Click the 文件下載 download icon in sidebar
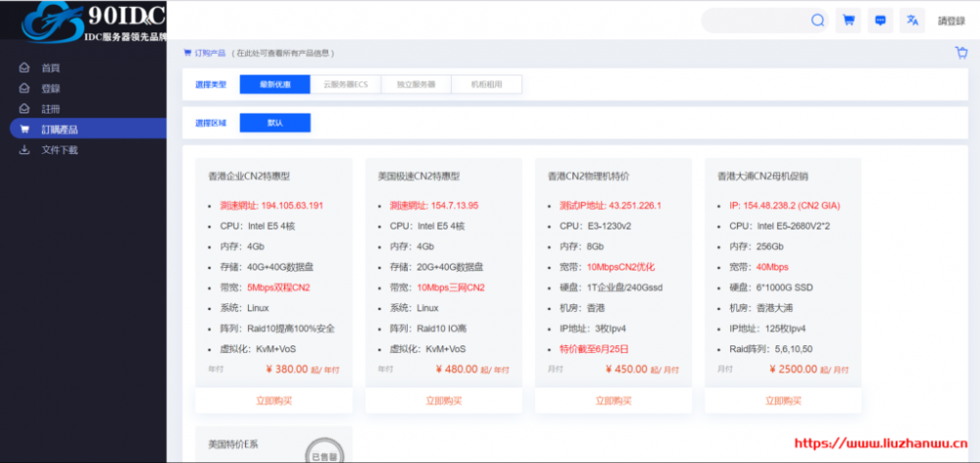This screenshot has width=980, height=463. point(24,150)
